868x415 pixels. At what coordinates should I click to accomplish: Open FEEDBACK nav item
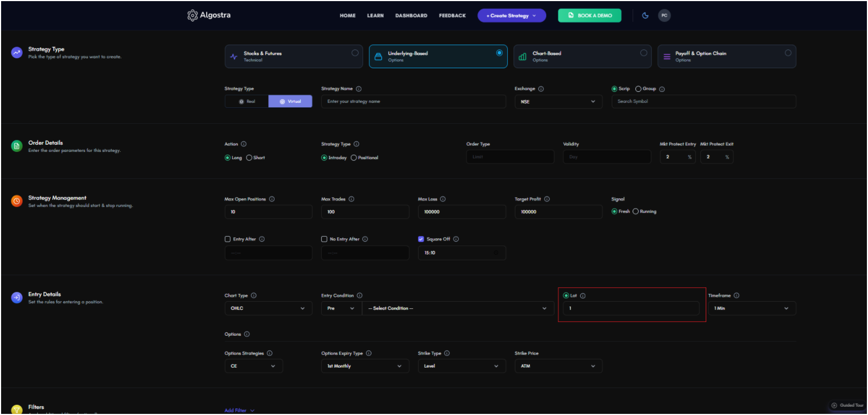(452, 15)
